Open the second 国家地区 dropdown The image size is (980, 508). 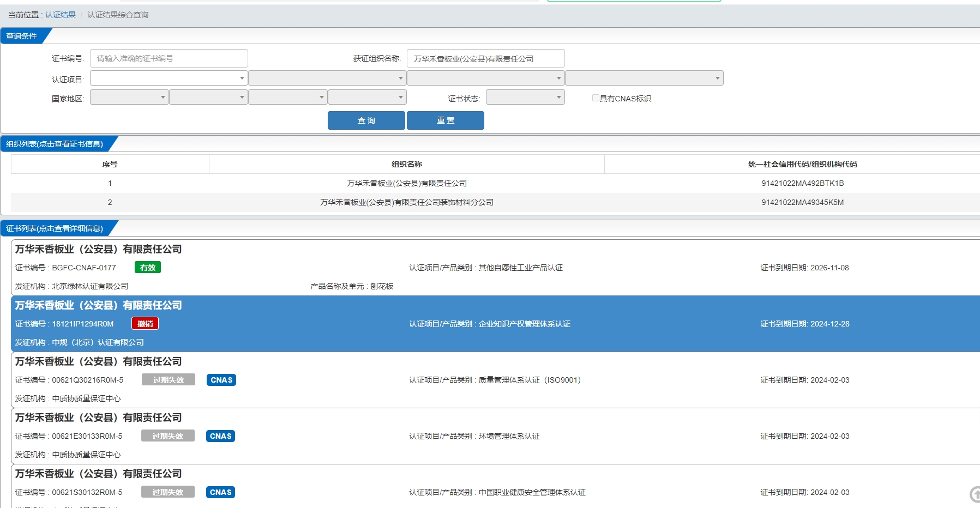point(208,97)
